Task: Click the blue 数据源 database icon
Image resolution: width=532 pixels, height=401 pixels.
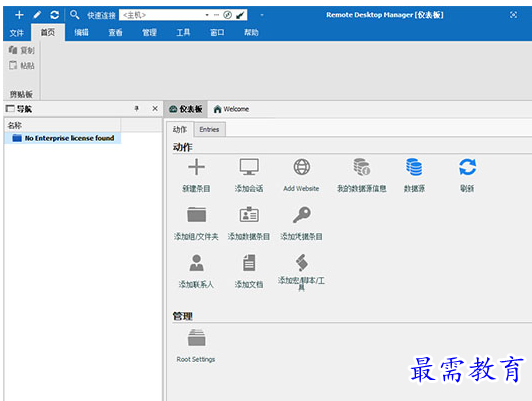Action: [414, 167]
